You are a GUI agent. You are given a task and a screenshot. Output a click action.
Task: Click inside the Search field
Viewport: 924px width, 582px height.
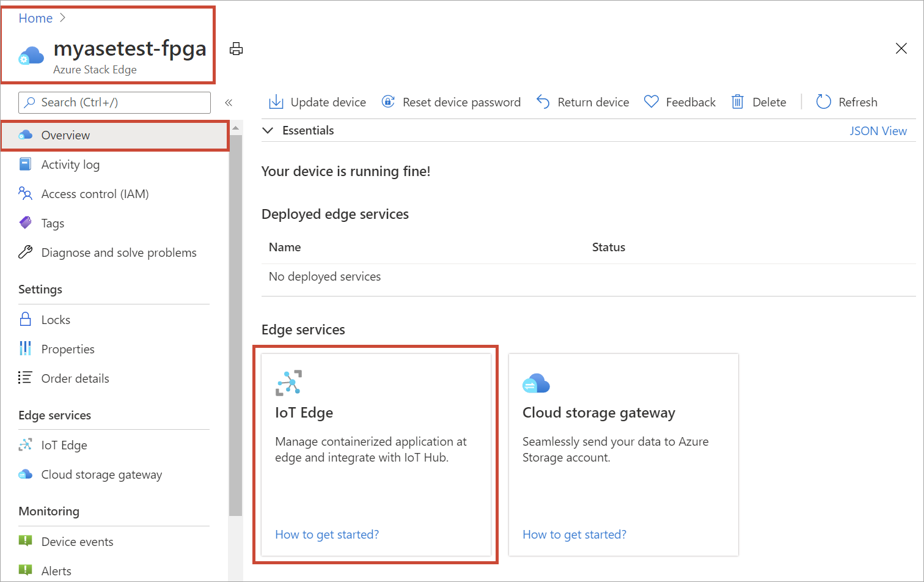114,102
